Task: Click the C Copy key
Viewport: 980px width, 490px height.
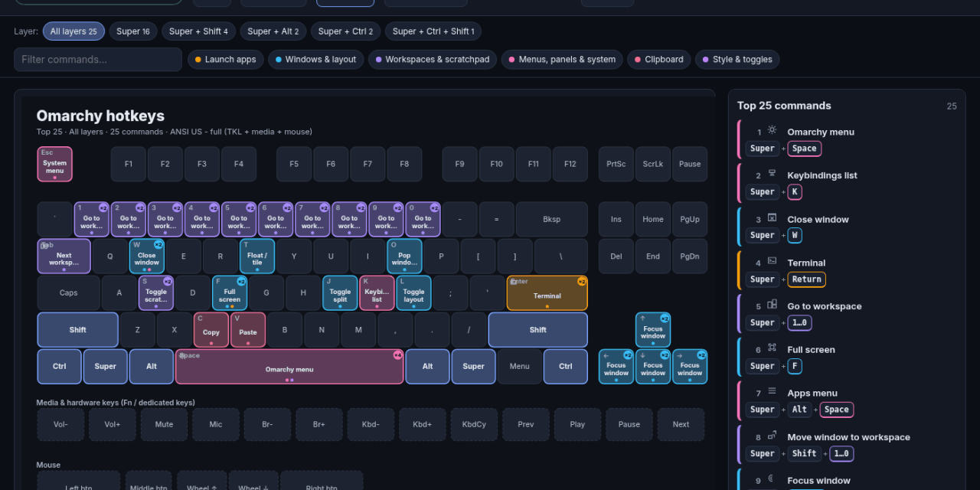Action: (211, 330)
